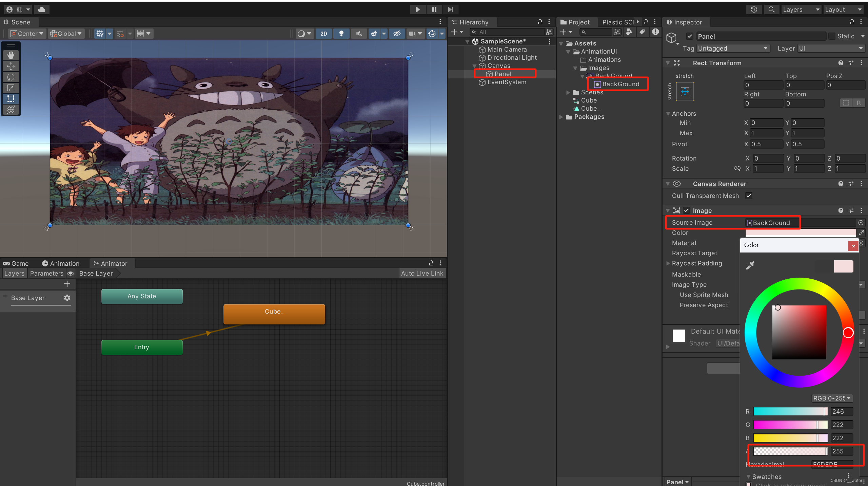Select the Any State node
The height and width of the screenshot is (486, 868).
(142, 296)
